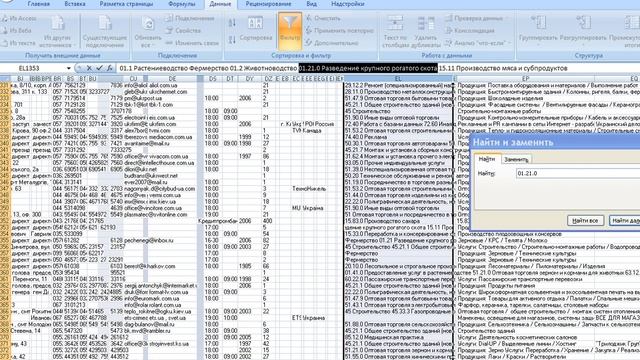Open the Вставка ribbon tab

pos(75,4)
